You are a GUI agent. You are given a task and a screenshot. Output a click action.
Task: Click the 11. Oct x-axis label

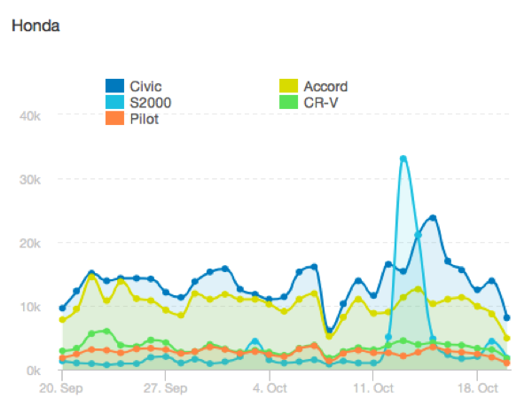373,388
